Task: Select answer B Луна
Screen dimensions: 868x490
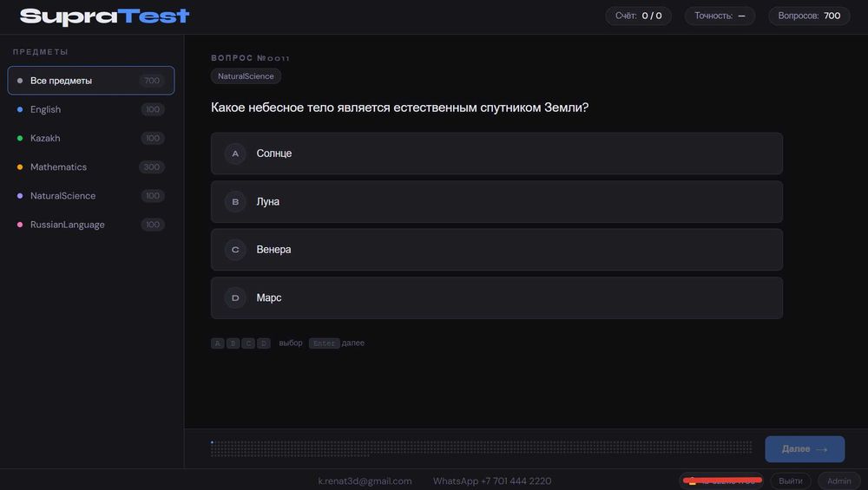Action: point(496,202)
